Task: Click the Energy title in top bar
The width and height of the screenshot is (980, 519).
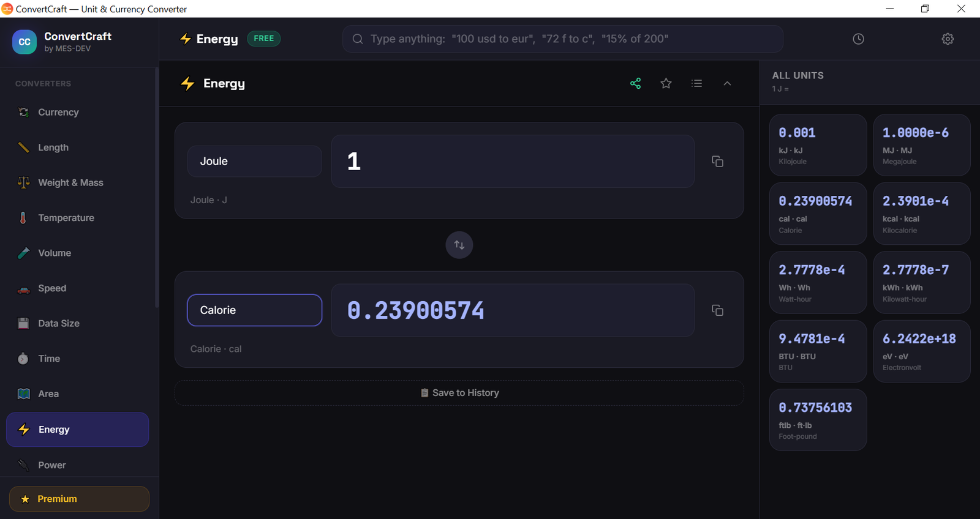Action: pos(217,39)
